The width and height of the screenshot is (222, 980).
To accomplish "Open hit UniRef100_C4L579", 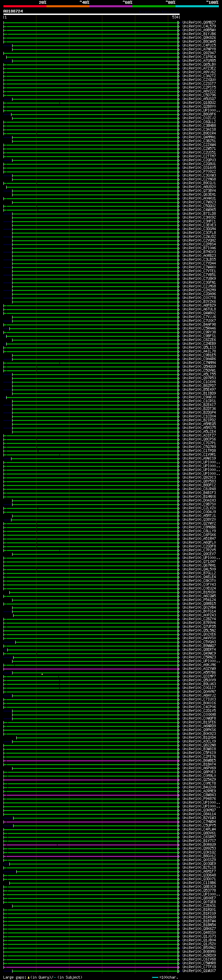I will [199, 26].
